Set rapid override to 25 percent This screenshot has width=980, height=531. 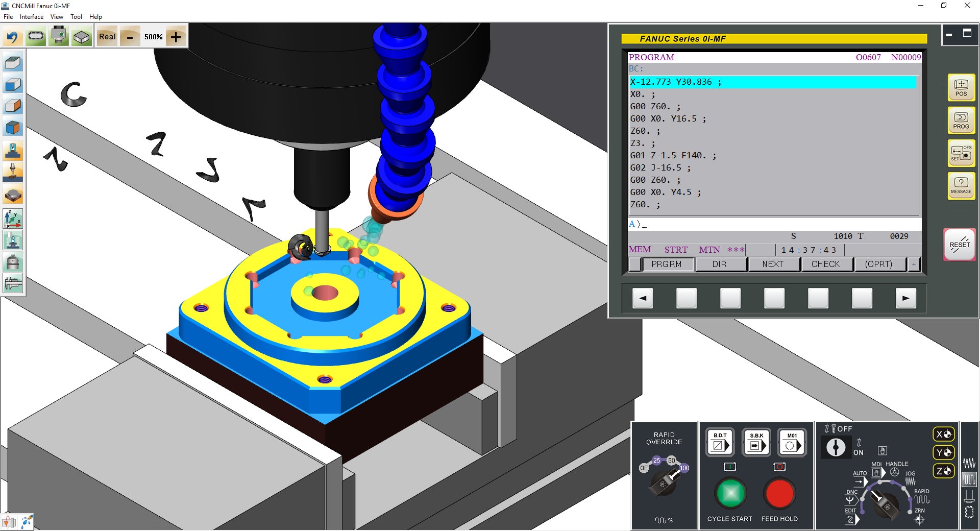point(657,461)
